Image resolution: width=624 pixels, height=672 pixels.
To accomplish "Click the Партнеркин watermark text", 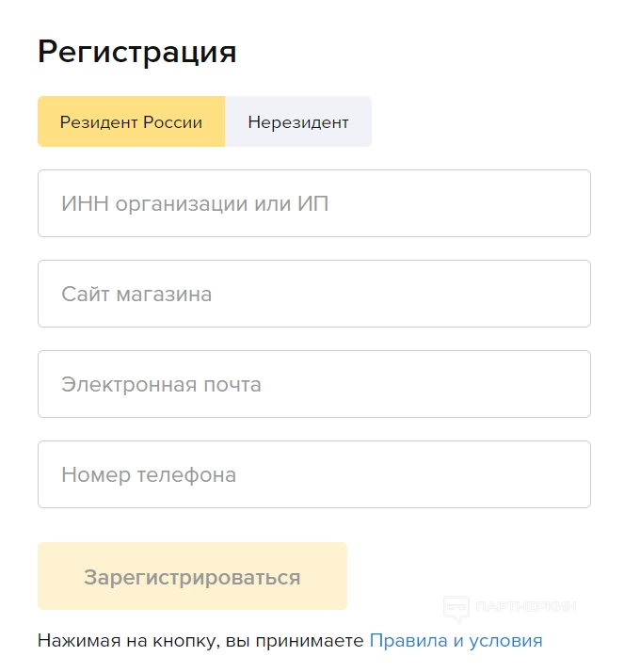I will [525, 607].
